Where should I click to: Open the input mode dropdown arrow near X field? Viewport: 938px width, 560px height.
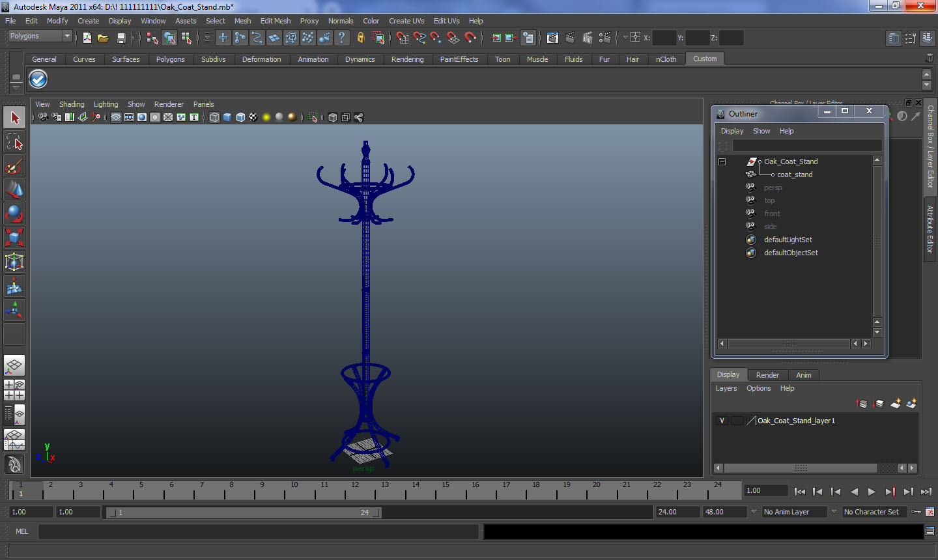coord(625,38)
